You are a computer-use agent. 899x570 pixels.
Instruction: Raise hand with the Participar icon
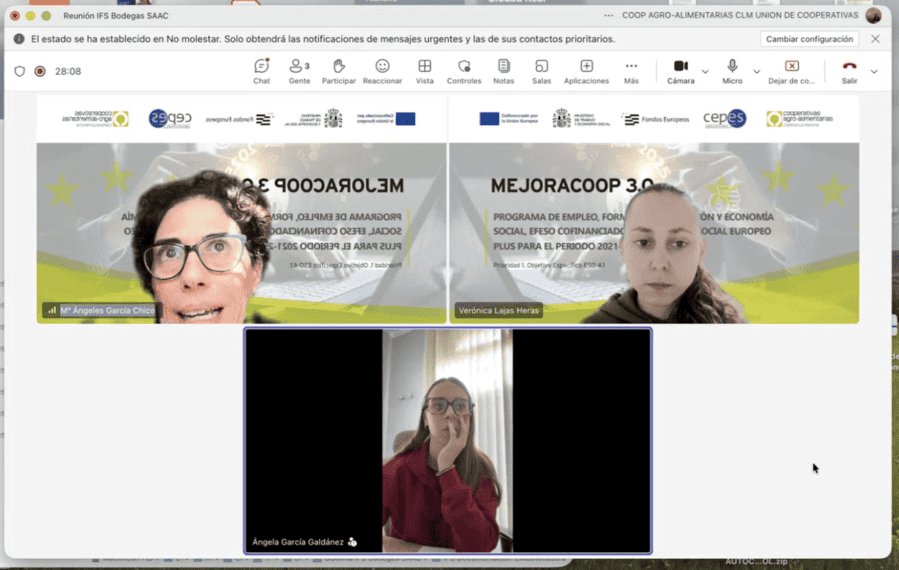click(x=339, y=71)
